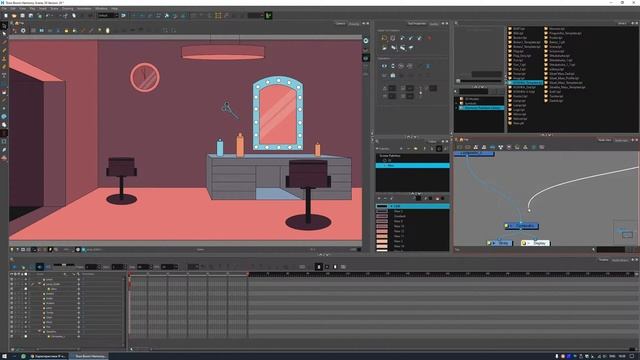Click the circular icon in Camera view toolbar
This screenshot has height=360, width=640.
coord(23,30)
